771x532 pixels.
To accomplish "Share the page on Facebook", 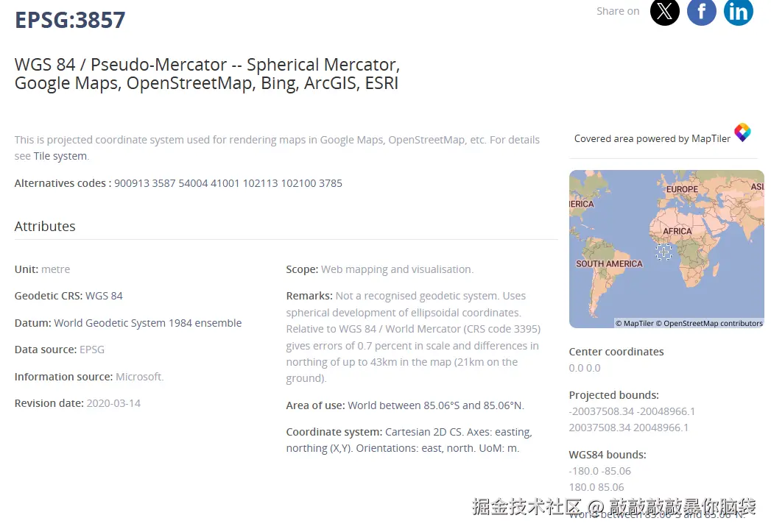I will point(701,11).
